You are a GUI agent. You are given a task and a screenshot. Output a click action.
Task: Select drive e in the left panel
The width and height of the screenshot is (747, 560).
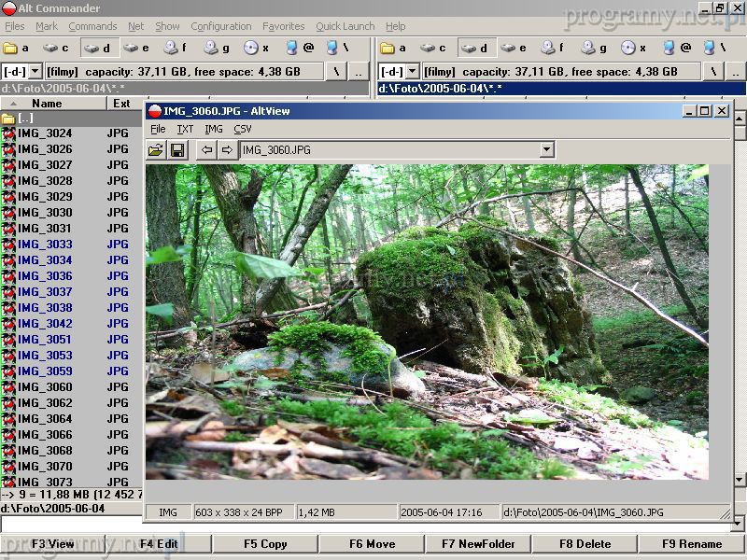(x=136, y=48)
